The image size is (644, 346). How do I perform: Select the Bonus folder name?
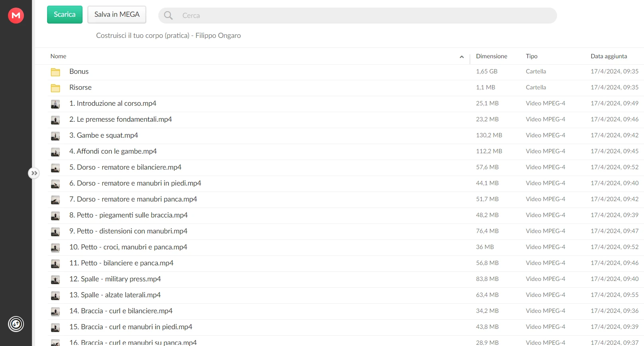pyautogui.click(x=79, y=71)
